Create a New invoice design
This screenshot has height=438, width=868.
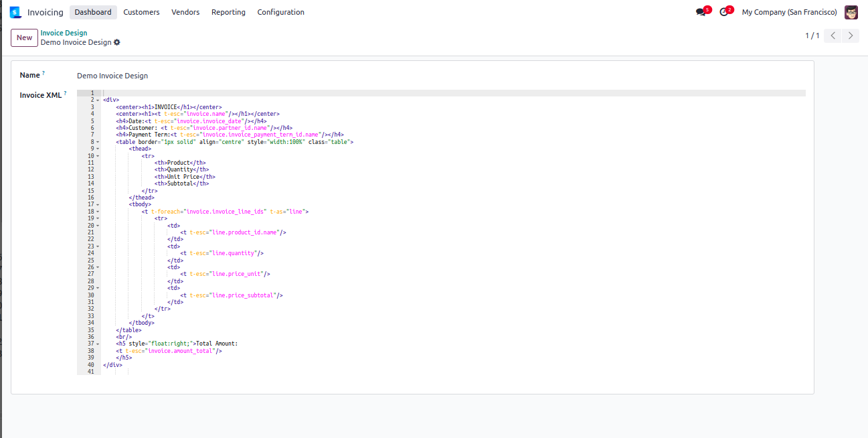[24, 38]
